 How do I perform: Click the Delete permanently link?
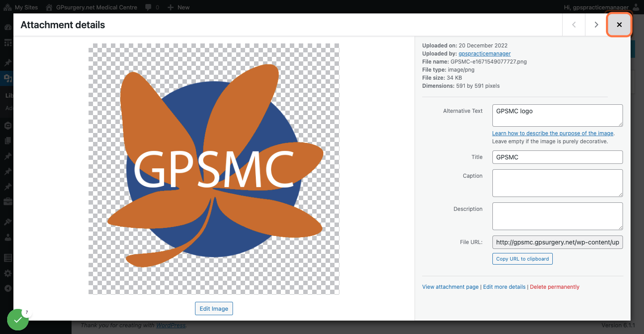click(x=555, y=287)
